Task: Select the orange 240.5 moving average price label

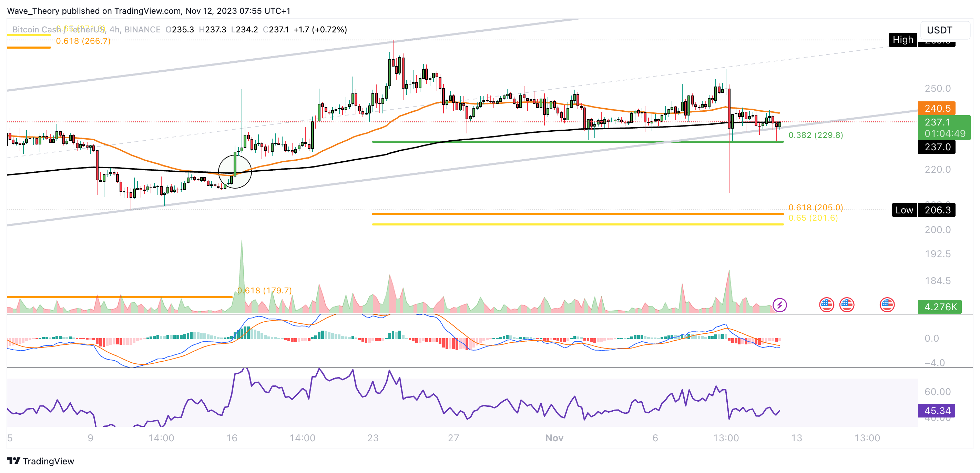Action: point(937,108)
